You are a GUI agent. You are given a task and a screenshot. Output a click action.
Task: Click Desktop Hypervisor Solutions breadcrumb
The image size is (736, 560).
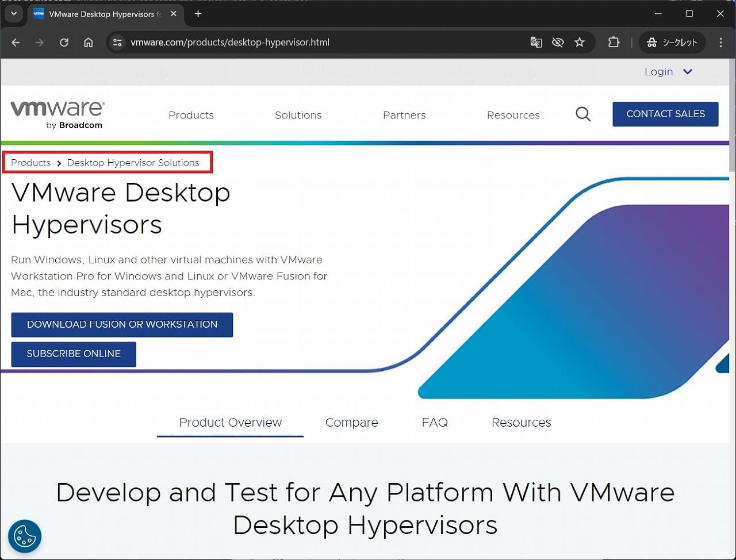[133, 163]
